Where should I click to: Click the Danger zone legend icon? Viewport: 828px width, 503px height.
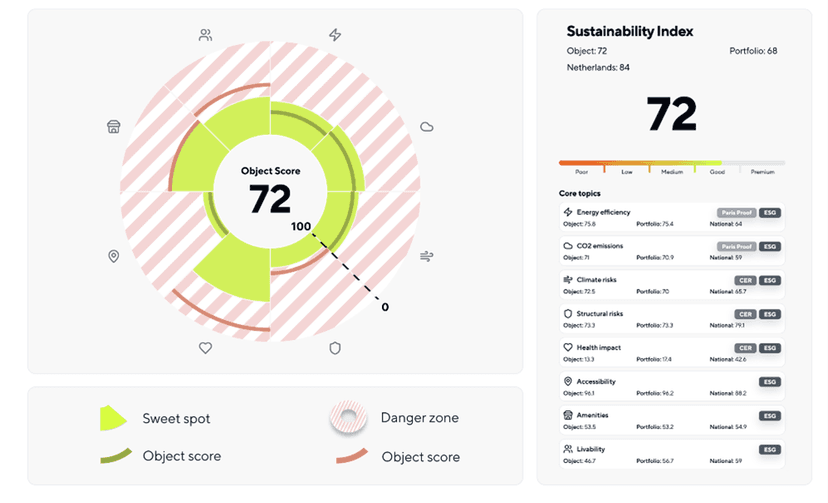[x=350, y=418]
